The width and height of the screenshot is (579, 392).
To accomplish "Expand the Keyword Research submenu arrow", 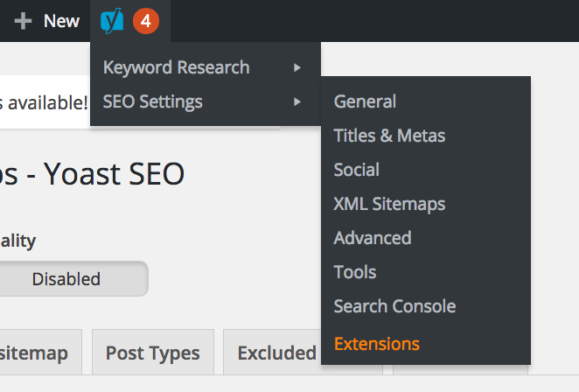I will 298,67.
